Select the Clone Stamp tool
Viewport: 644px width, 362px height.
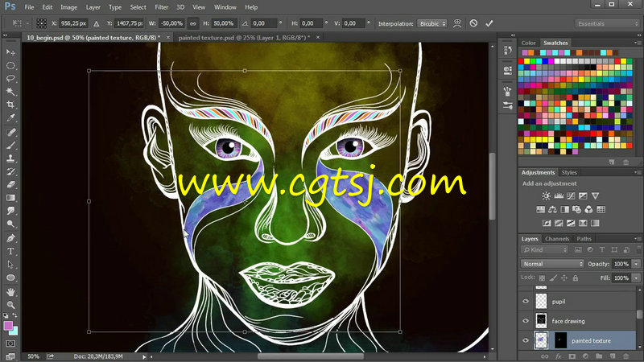[10, 158]
